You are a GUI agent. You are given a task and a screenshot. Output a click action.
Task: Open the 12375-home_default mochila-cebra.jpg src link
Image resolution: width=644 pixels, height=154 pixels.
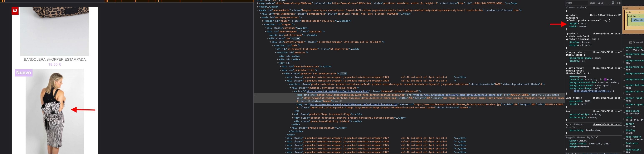pyautogui.click(x=458, y=95)
